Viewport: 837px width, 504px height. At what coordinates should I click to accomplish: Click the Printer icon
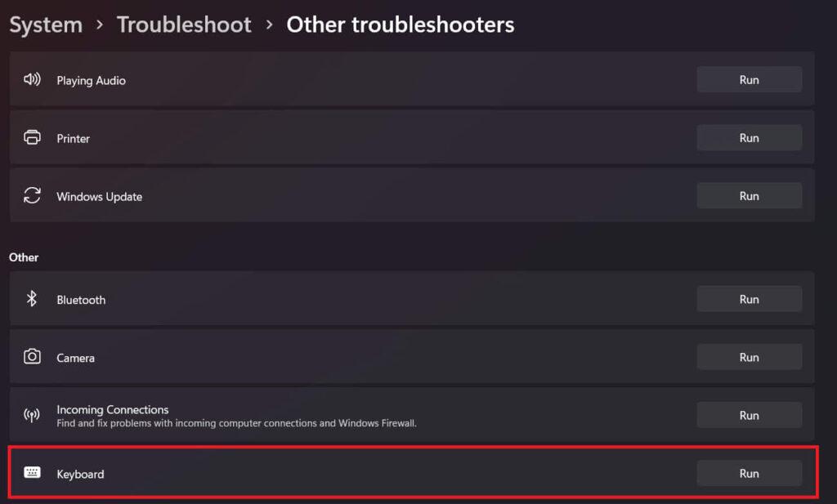(x=32, y=137)
